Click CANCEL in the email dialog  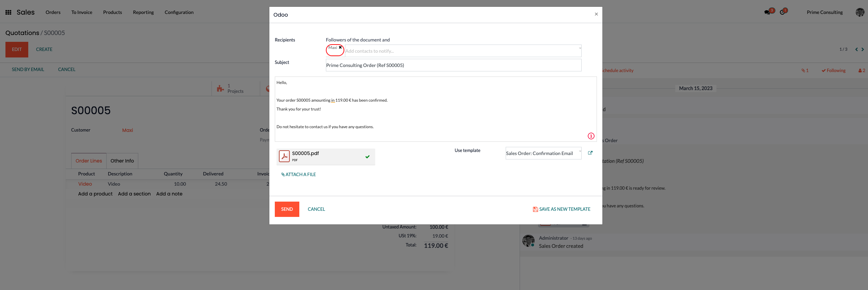click(316, 209)
